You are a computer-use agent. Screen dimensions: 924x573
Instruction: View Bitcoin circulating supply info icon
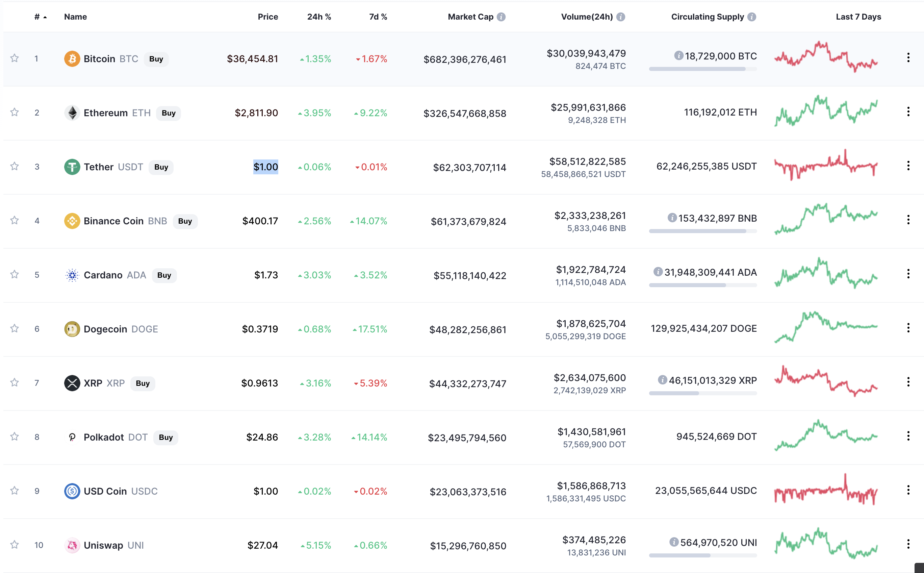click(678, 56)
